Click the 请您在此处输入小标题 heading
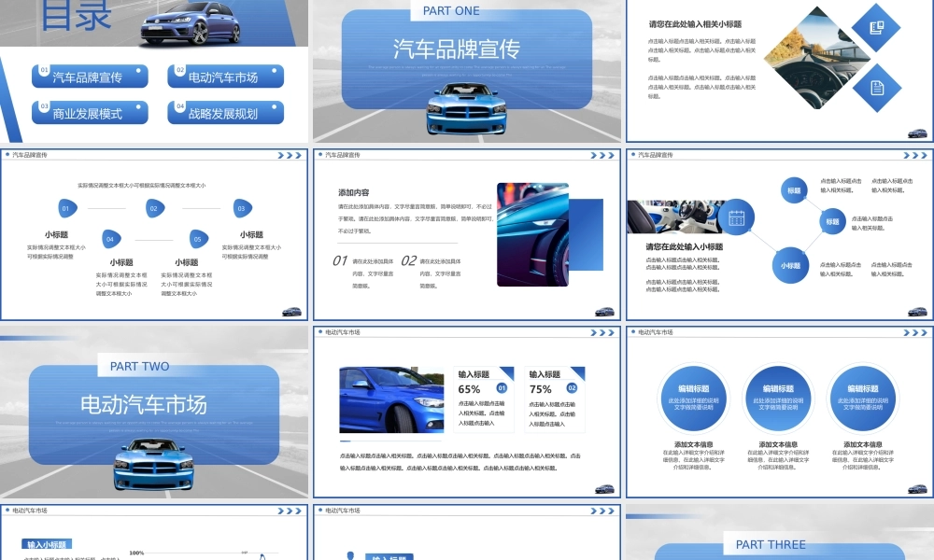The height and width of the screenshot is (560, 934). click(x=685, y=246)
